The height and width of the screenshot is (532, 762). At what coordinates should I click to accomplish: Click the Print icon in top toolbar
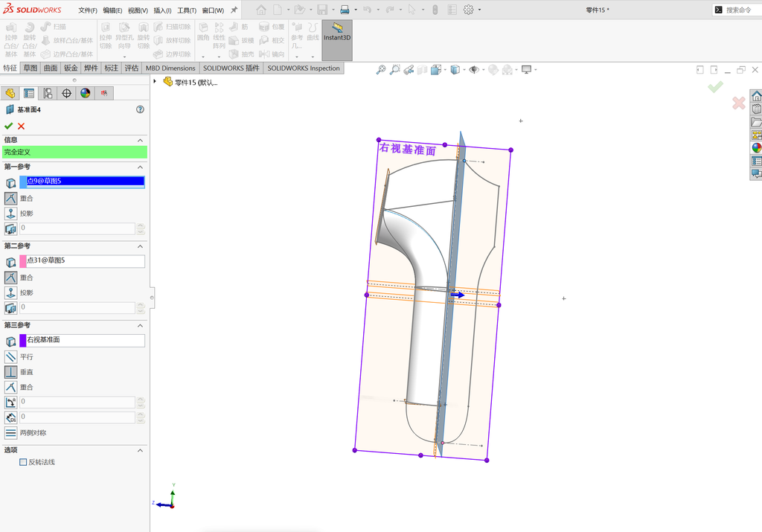pyautogui.click(x=345, y=10)
